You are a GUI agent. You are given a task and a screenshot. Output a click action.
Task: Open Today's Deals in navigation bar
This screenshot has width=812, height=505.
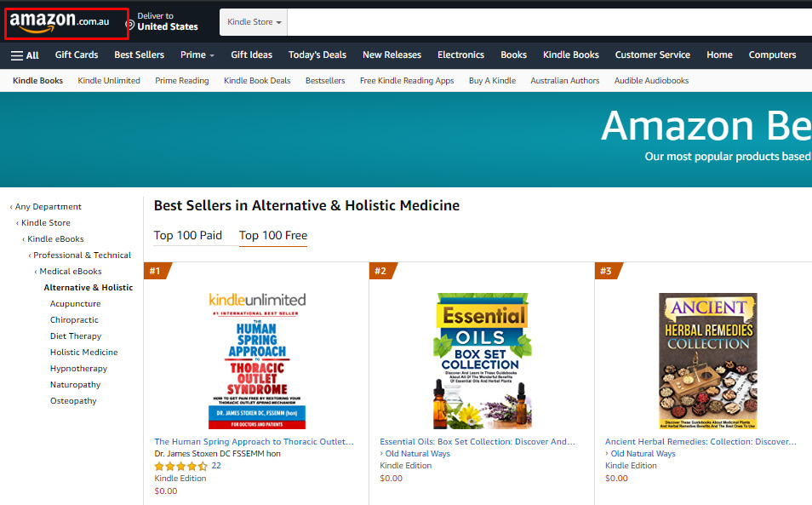pyautogui.click(x=317, y=55)
